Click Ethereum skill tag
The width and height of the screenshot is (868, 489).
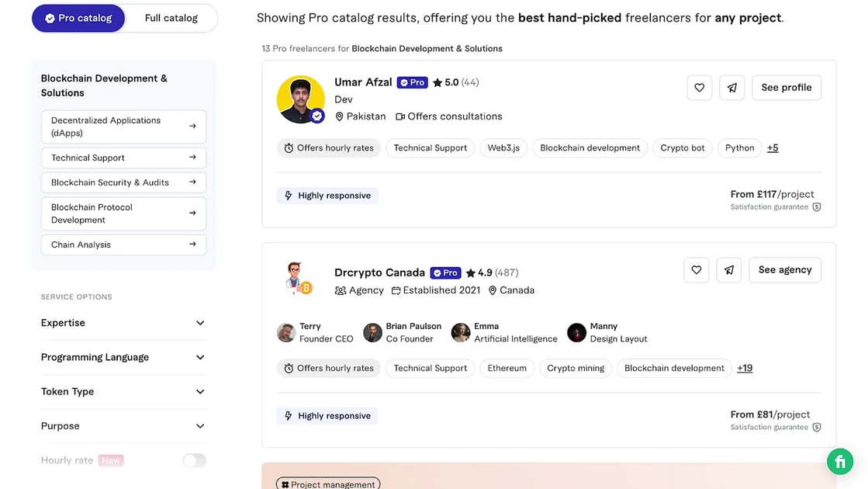(x=507, y=368)
